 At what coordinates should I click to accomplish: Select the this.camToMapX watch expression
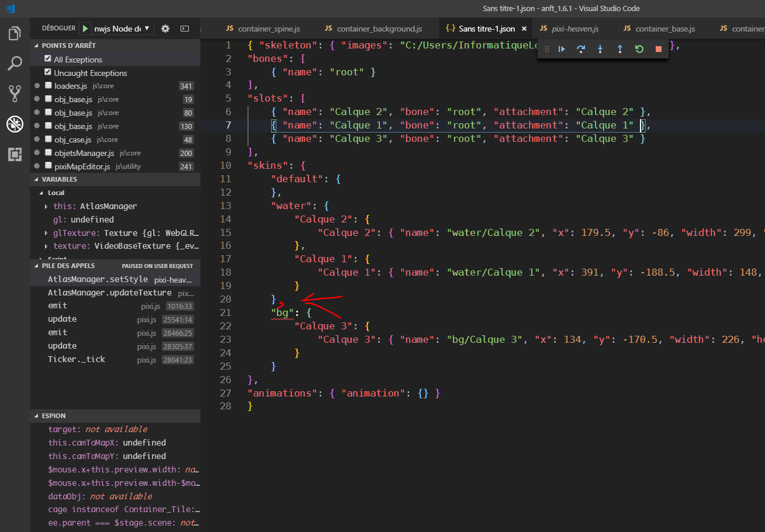[x=115, y=443]
